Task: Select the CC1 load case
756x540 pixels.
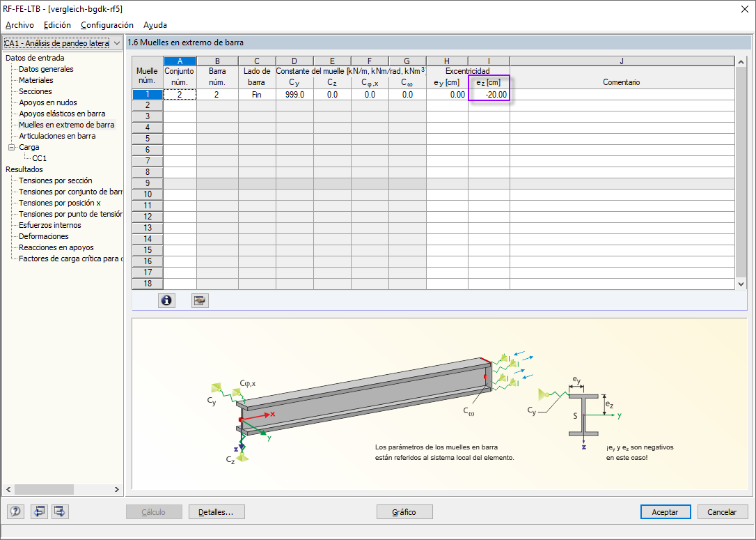Action: point(40,158)
